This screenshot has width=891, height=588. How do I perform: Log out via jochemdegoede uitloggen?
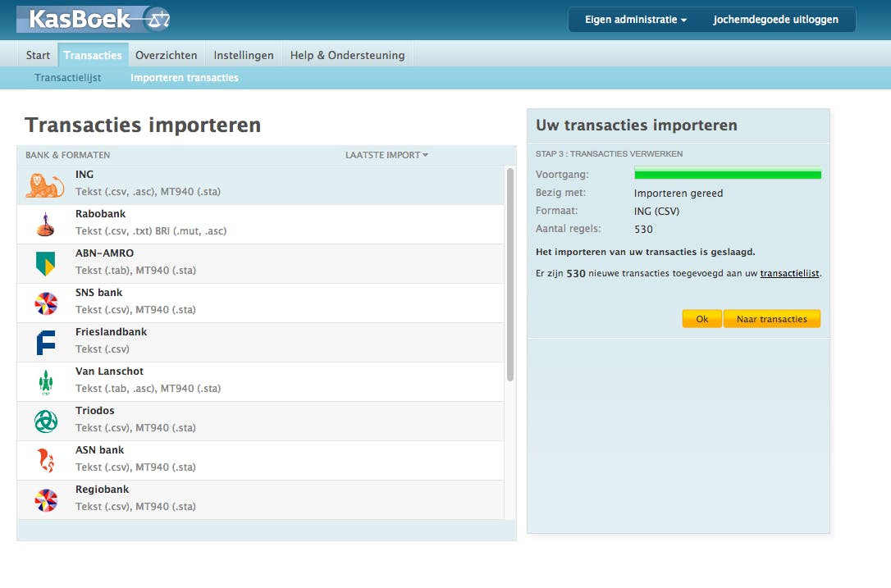775,20
